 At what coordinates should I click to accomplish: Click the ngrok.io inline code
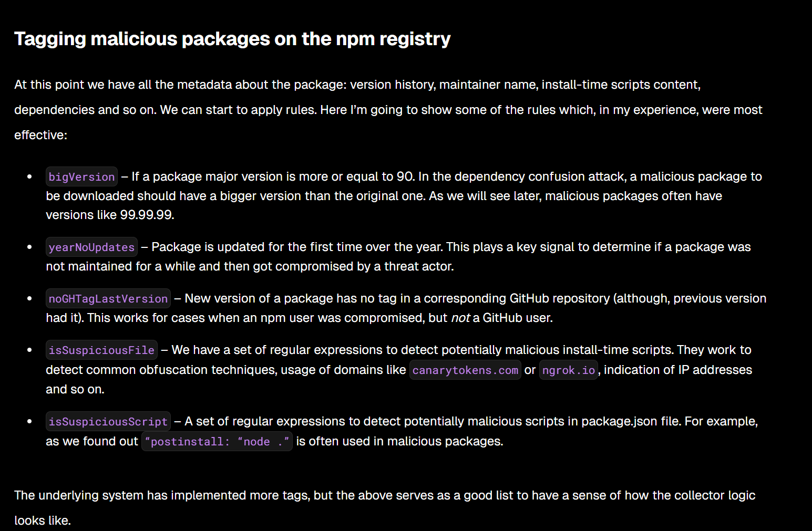point(568,370)
